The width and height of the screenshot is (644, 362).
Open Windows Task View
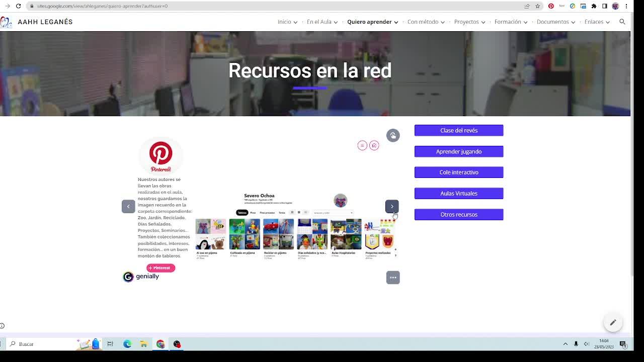110,344
